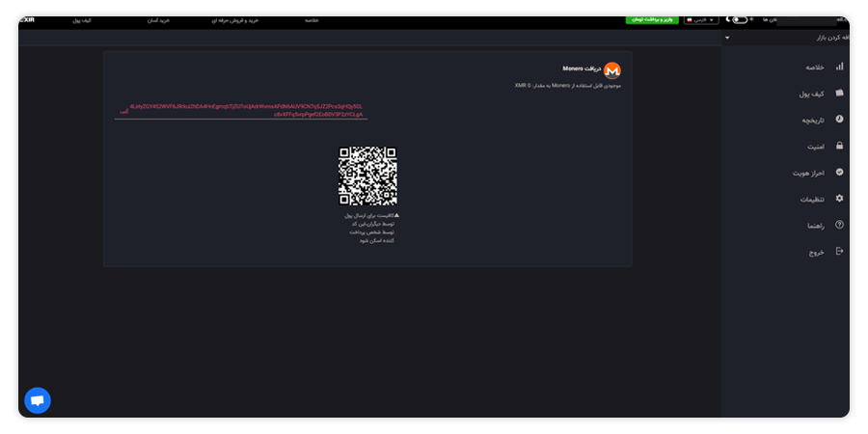Click the Monero coin logo
Image resolution: width=868 pixels, height=434 pixels.
coord(611,70)
